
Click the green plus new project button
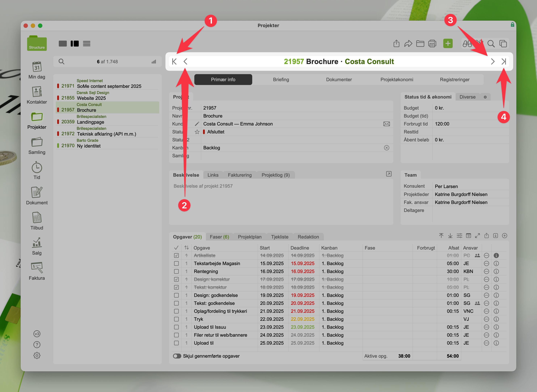coord(448,44)
